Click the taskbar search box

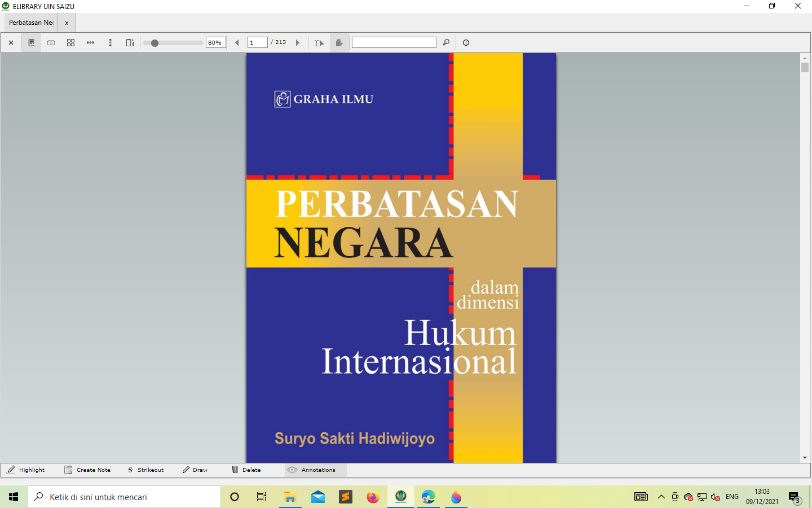(124, 497)
